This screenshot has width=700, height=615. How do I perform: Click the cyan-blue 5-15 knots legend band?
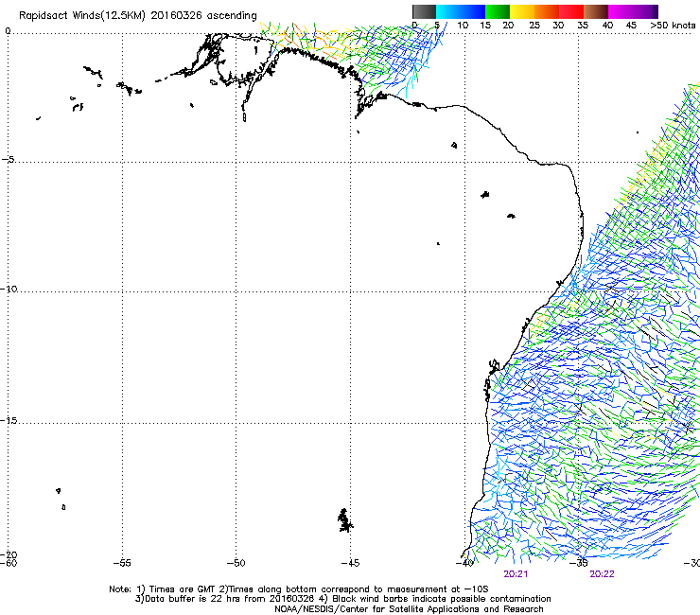click(461, 11)
